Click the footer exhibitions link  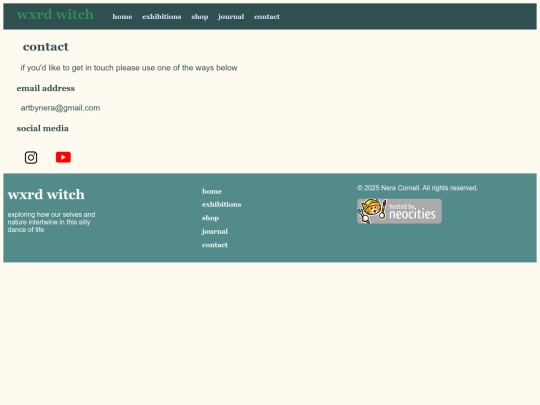point(221,204)
